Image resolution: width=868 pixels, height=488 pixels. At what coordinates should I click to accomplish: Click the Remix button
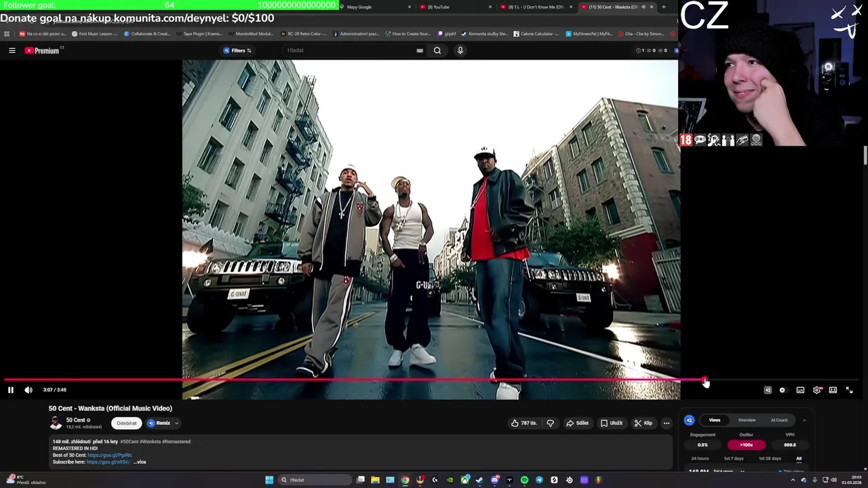click(159, 423)
